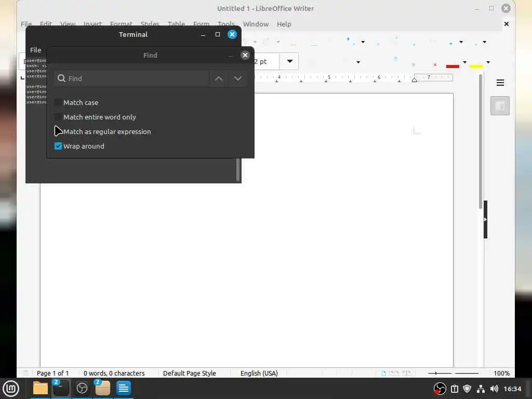The height and width of the screenshot is (399, 532).
Task: Open the Linux Mint start menu
Action: tap(11, 388)
